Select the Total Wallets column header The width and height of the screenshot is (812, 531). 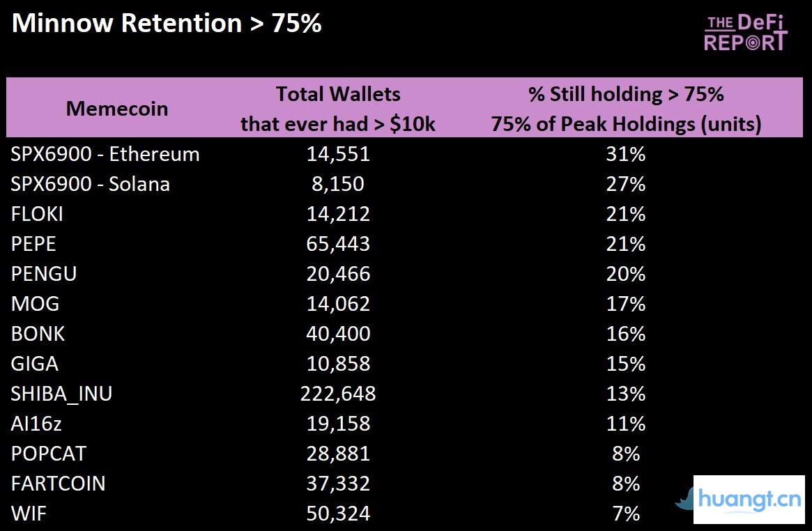tap(338, 108)
